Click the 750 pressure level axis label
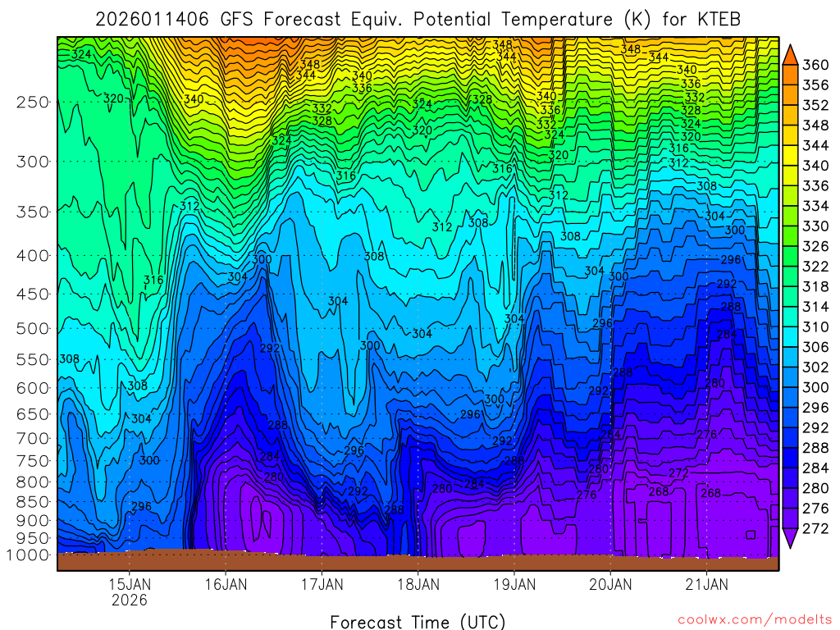The image size is (840, 630). coord(32,461)
